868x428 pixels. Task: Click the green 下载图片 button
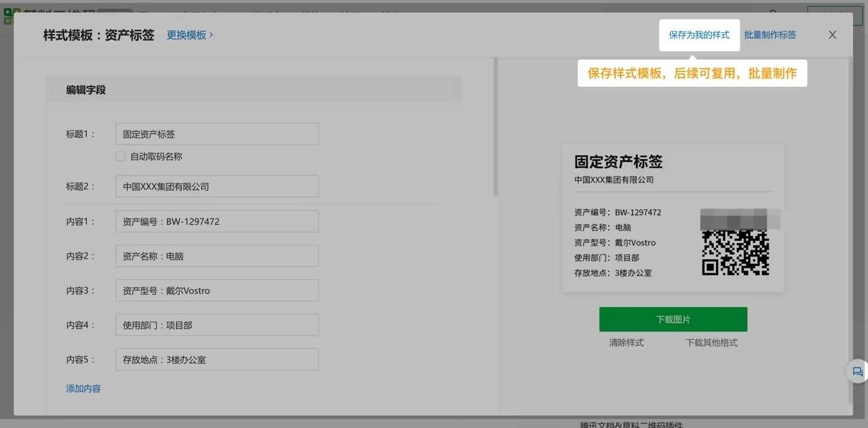click(x=673, y=320)
